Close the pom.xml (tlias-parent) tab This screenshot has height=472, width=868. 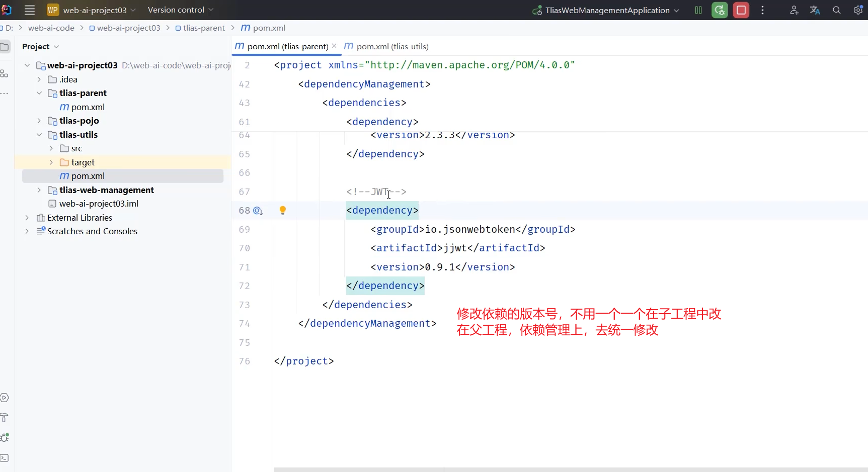[334, 46]
